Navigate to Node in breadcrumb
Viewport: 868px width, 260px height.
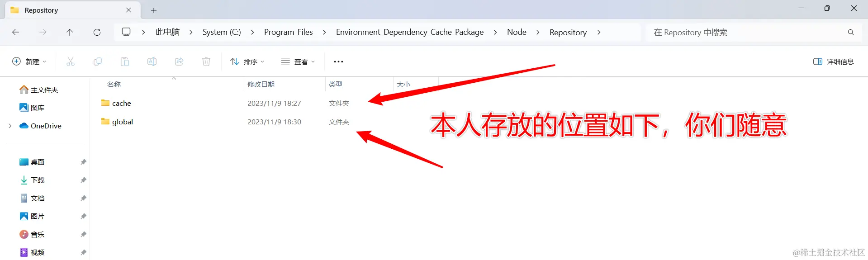517,32
